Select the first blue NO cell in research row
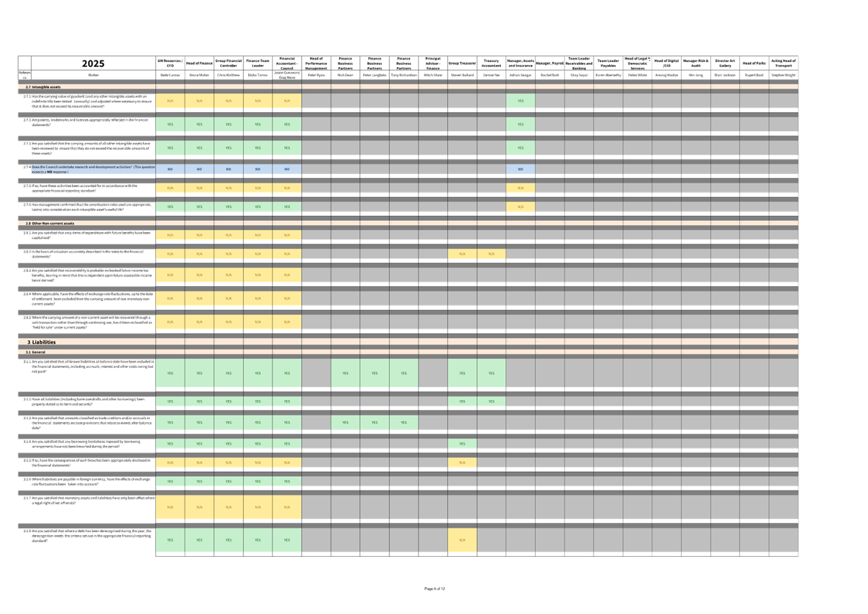This screenshot has height=614, width=868. click(x=170, y=169)
